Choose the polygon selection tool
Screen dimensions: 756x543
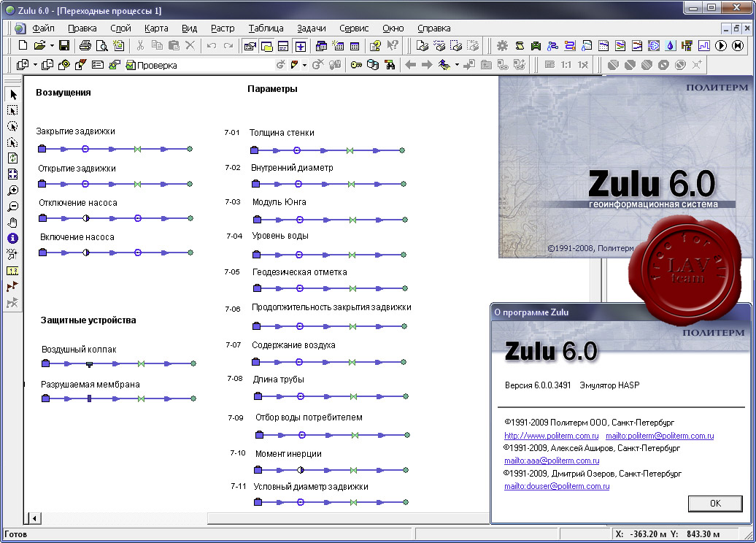(13, 142)
